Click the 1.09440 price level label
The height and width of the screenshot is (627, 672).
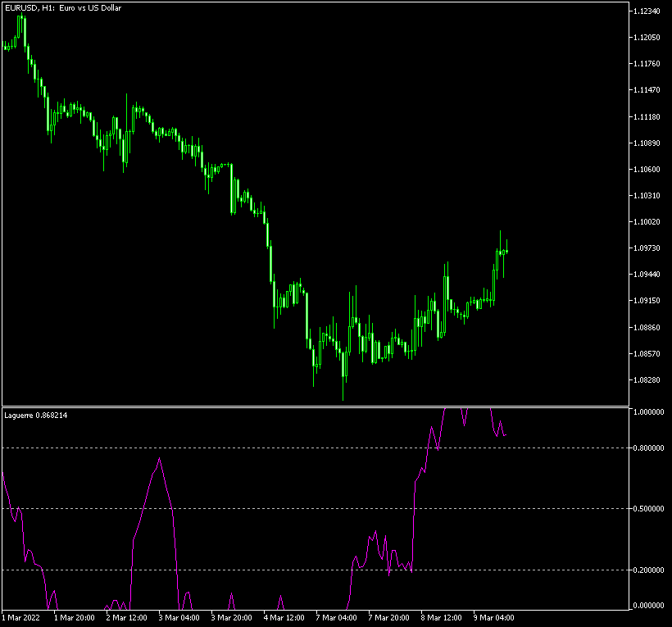coord(647,274)
